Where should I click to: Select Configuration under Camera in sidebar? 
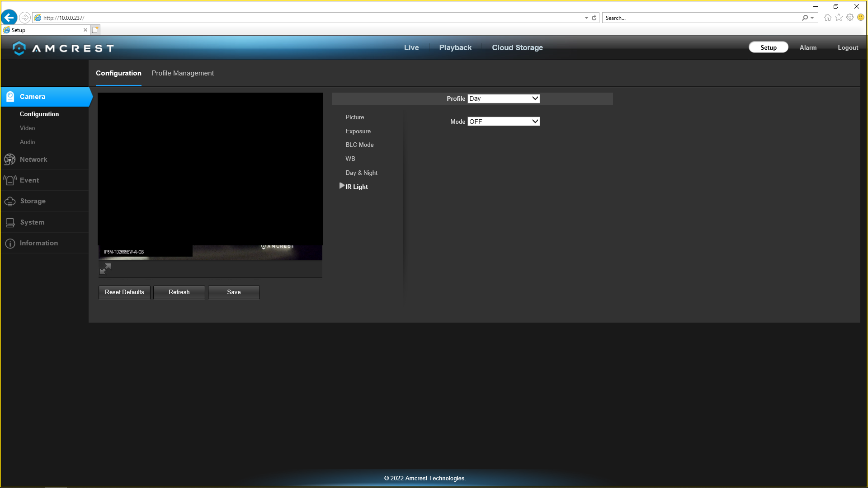[x=39, y=114]
